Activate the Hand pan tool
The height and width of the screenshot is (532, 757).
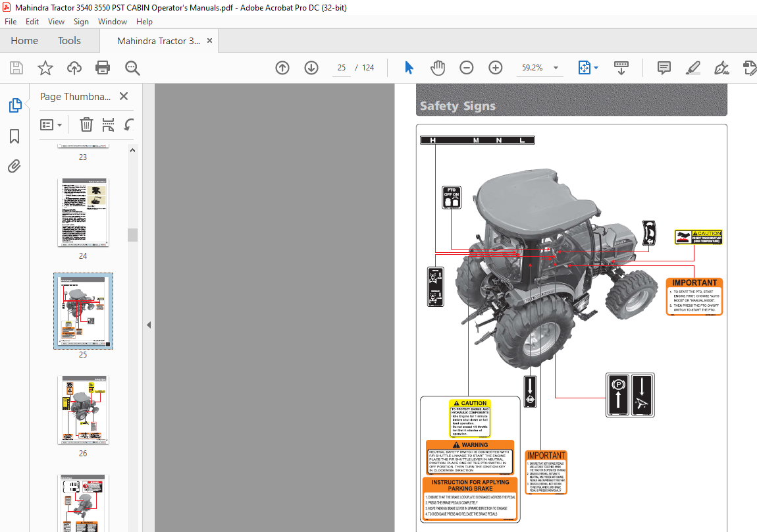pos(437,68)
